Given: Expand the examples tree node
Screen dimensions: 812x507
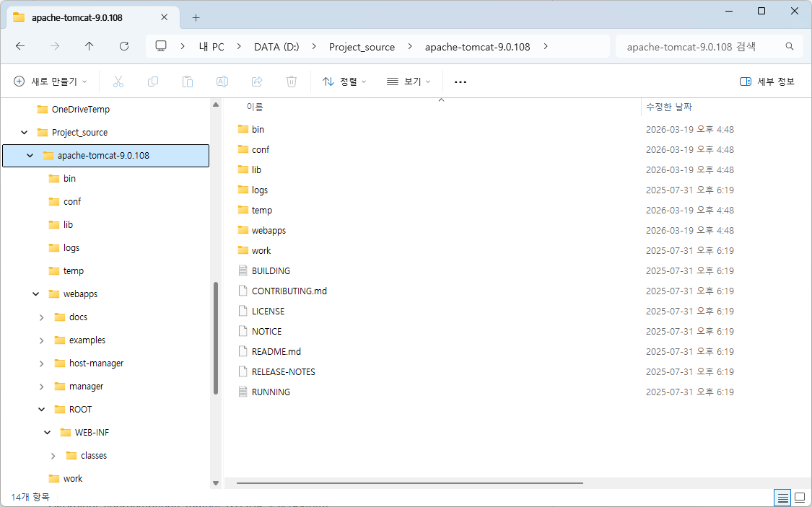Looking at the screenshot, I should pyautogui.click(x=41, y=340).
